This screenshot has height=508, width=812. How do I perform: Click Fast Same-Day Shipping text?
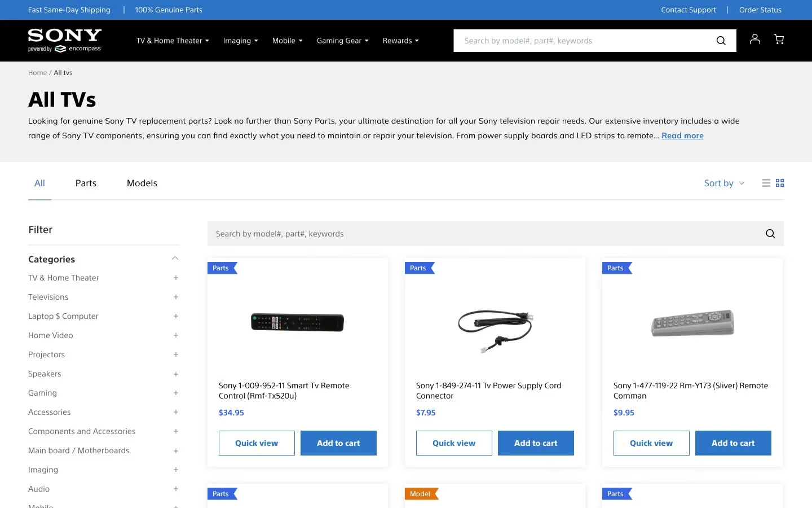click(69, 10)
